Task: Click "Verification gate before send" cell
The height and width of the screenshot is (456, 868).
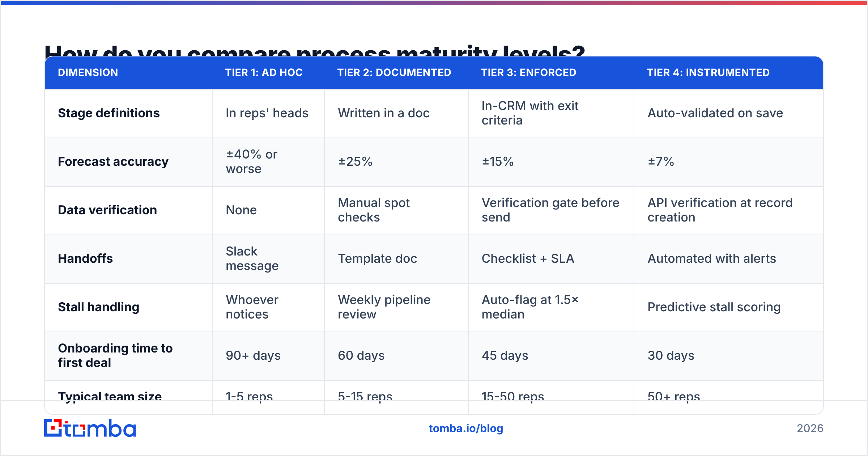Action: click(x=550, y=210)
